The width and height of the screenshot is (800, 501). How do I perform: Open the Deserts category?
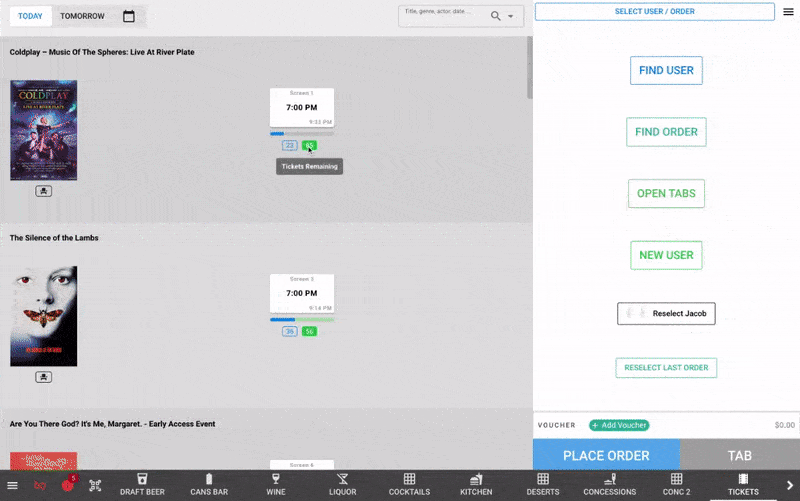point(543,485)
